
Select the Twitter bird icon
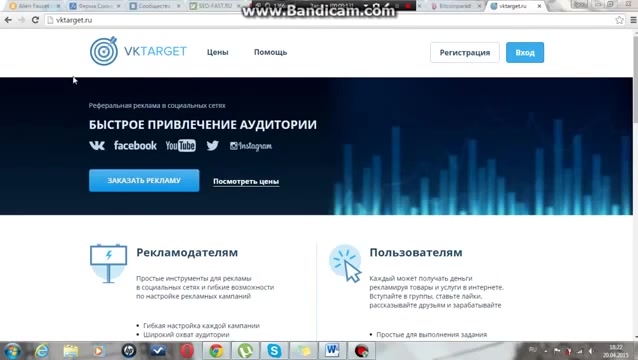click(212, 145)
